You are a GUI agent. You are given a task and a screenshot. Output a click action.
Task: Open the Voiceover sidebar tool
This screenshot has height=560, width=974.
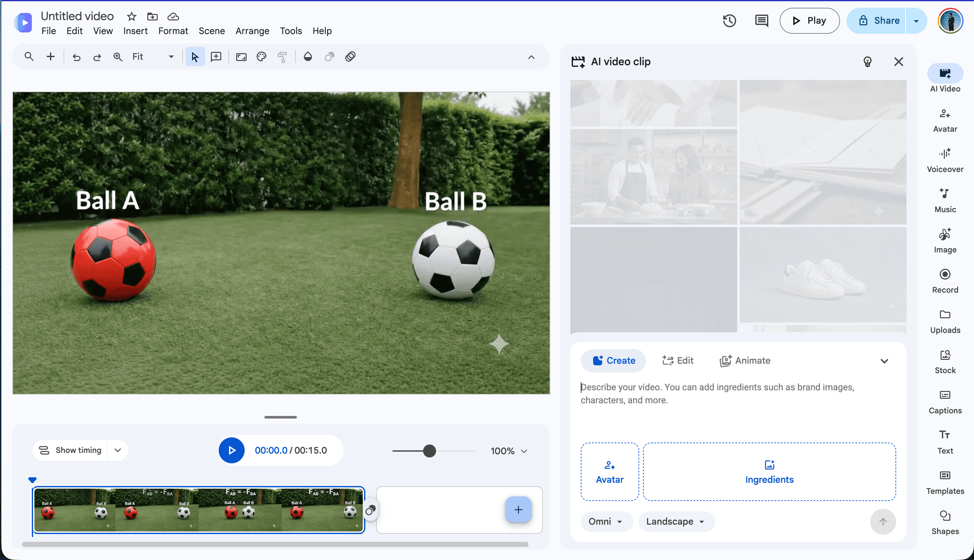click(945, 161)
